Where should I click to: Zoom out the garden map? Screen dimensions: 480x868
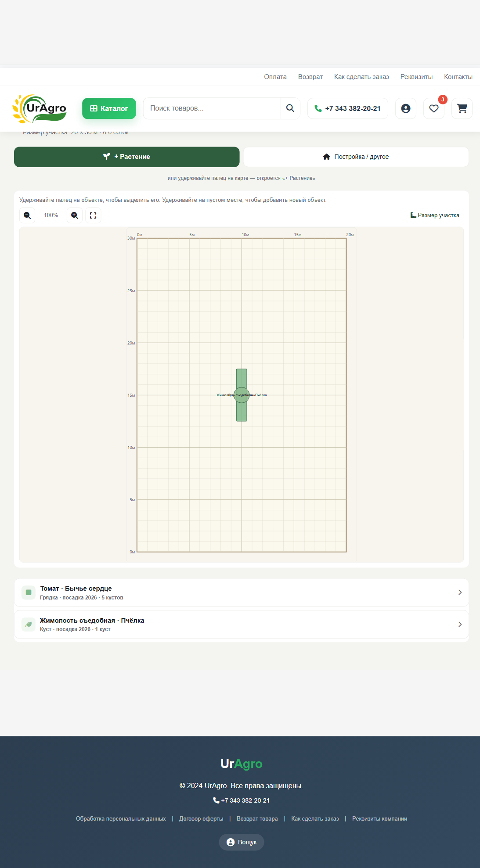[27, 215]
